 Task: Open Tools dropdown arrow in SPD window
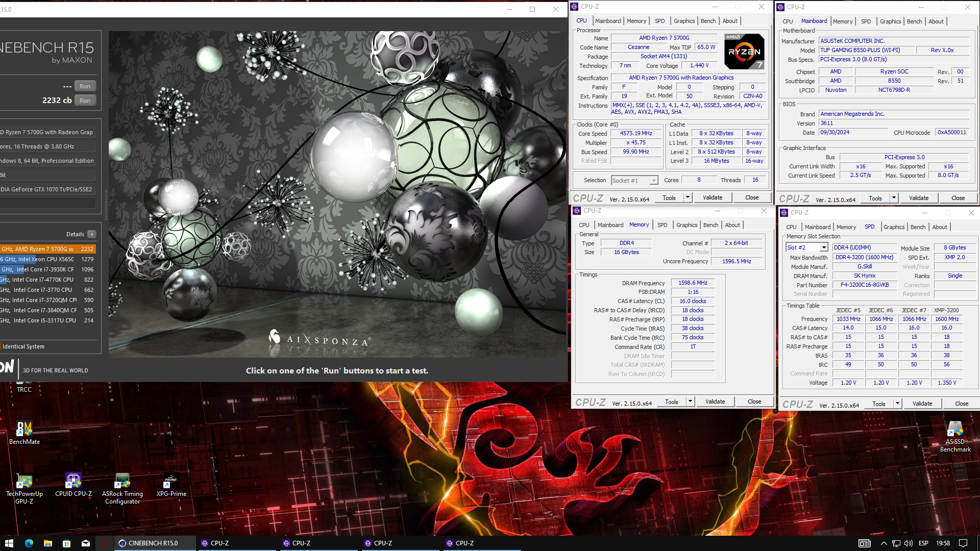pos(897,404)
